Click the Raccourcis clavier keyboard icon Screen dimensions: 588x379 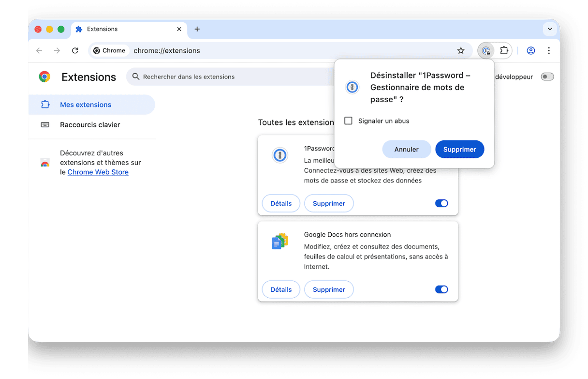[45, 124]
